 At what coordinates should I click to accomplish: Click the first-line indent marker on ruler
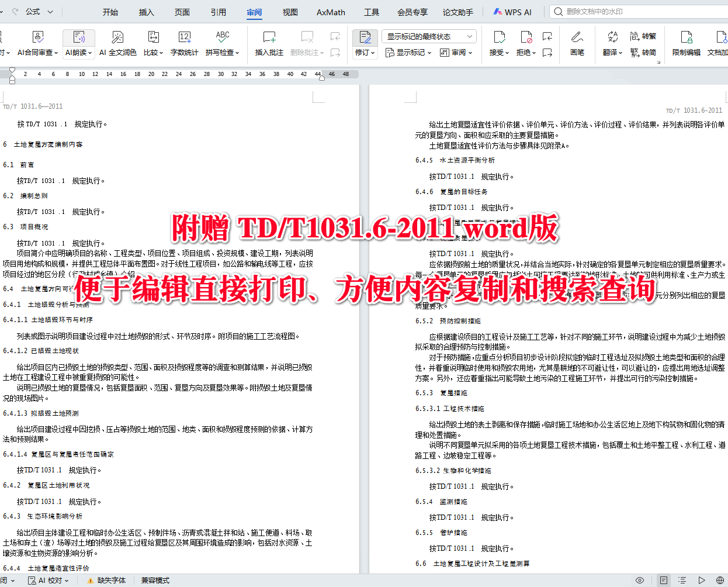pos(12,70)
